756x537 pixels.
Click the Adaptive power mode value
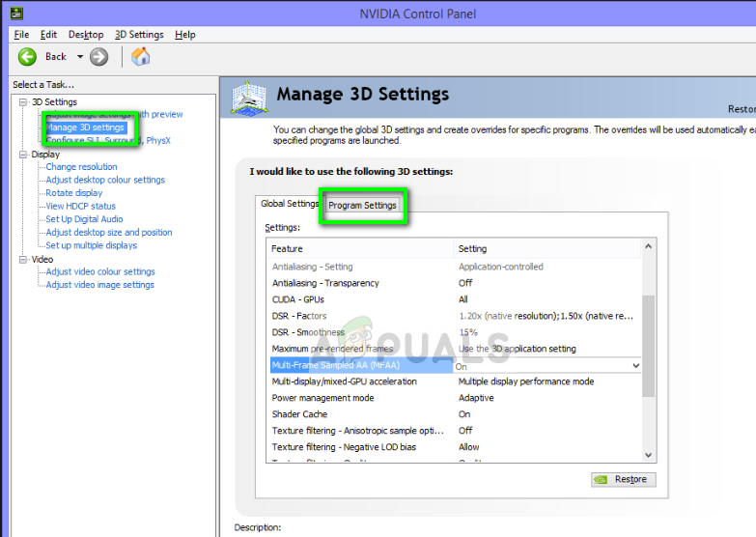point(476,398)
